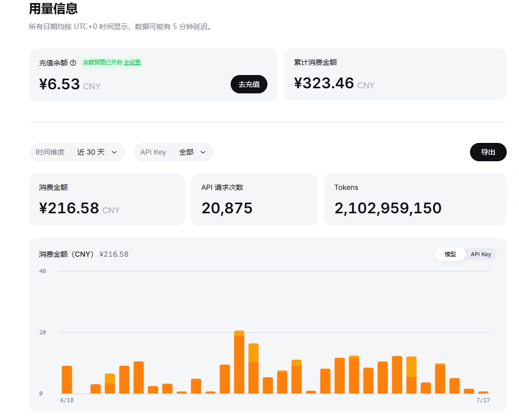Click the chevron next to 近 30 天
The height and width of the screenshot is (420, 519).
click(114, 152)
